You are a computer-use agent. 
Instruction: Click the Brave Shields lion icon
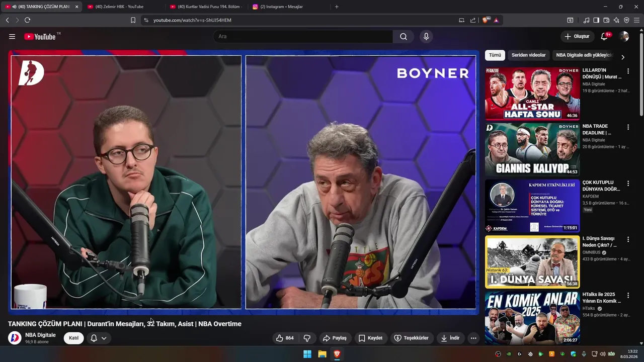click(x=485, y=20)
